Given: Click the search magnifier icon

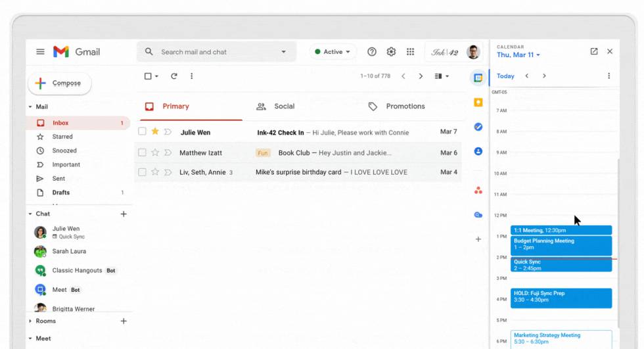Looking at the screenshot, I should click(x=149, y=52).
